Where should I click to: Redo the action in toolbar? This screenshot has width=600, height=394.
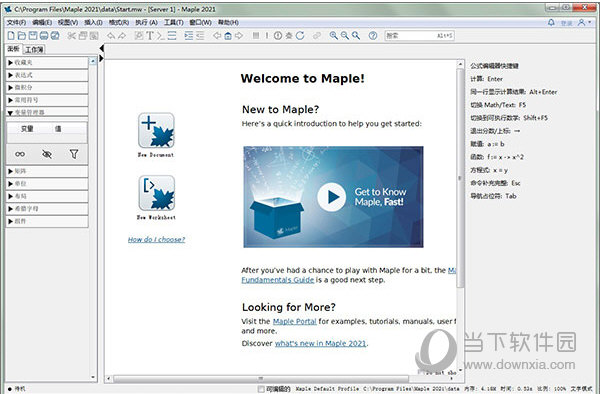point(122,36)
